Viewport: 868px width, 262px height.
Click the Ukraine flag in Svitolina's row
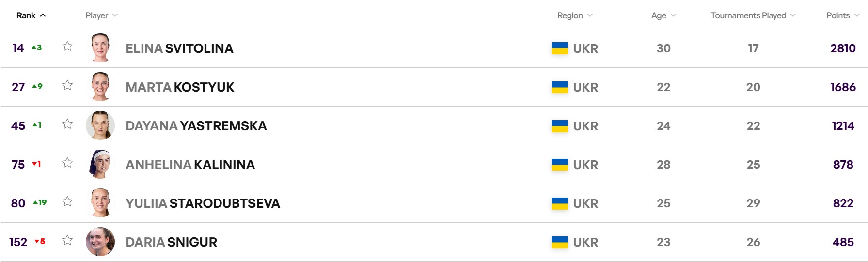(x=560, y=48)
